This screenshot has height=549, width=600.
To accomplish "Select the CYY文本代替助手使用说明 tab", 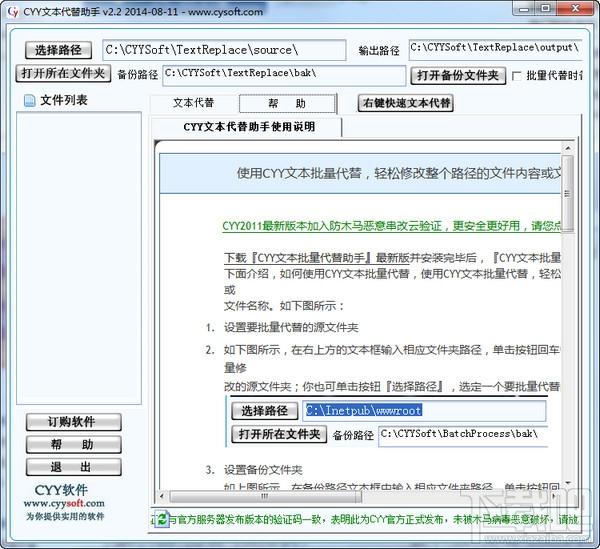I will coord(247,127).
